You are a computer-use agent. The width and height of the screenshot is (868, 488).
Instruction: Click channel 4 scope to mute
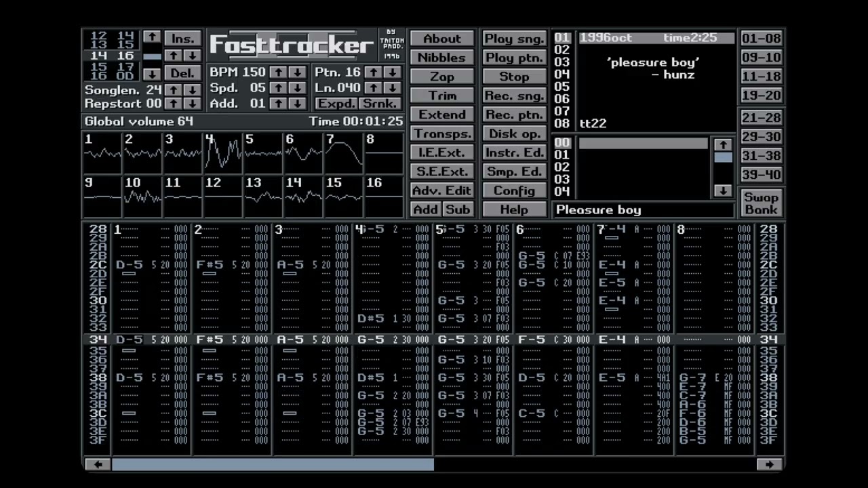coord(222,153)
